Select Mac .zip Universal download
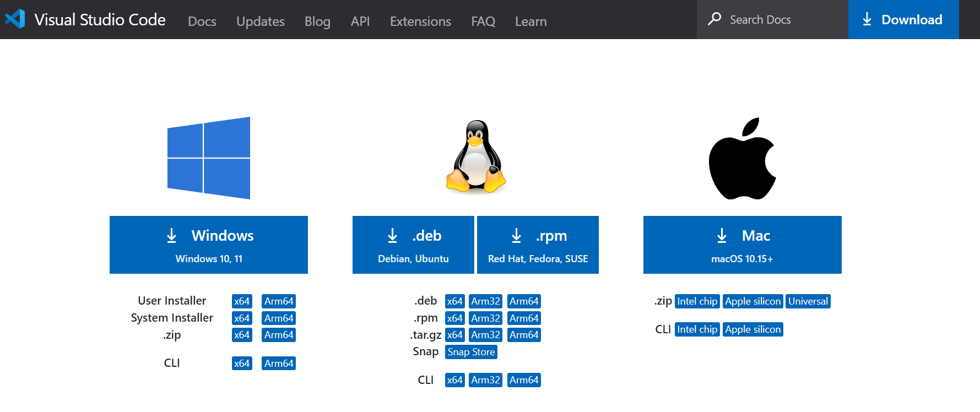 pyautogui.click(x=808, y=301)
